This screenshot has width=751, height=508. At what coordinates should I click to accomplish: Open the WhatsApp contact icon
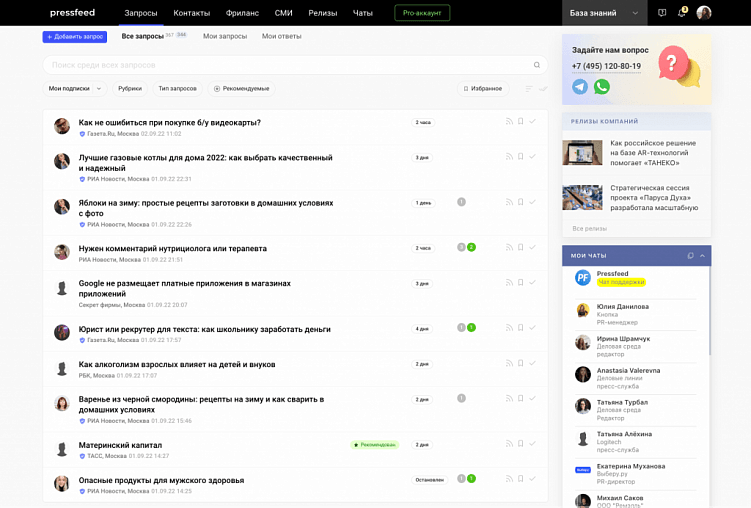(602, 87)
